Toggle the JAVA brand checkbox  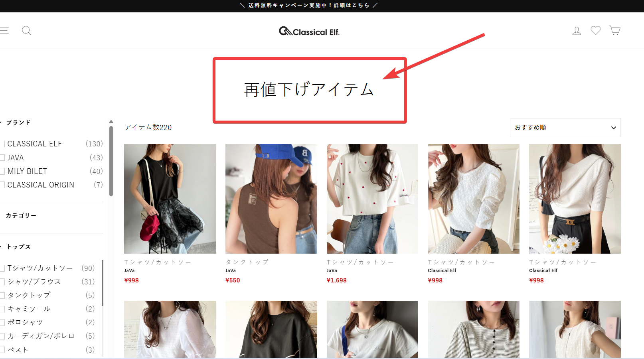pos(3,158)
